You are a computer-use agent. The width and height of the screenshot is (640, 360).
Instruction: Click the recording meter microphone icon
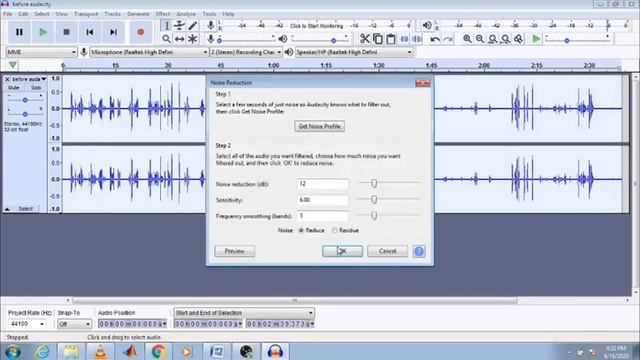click(211, 25)
